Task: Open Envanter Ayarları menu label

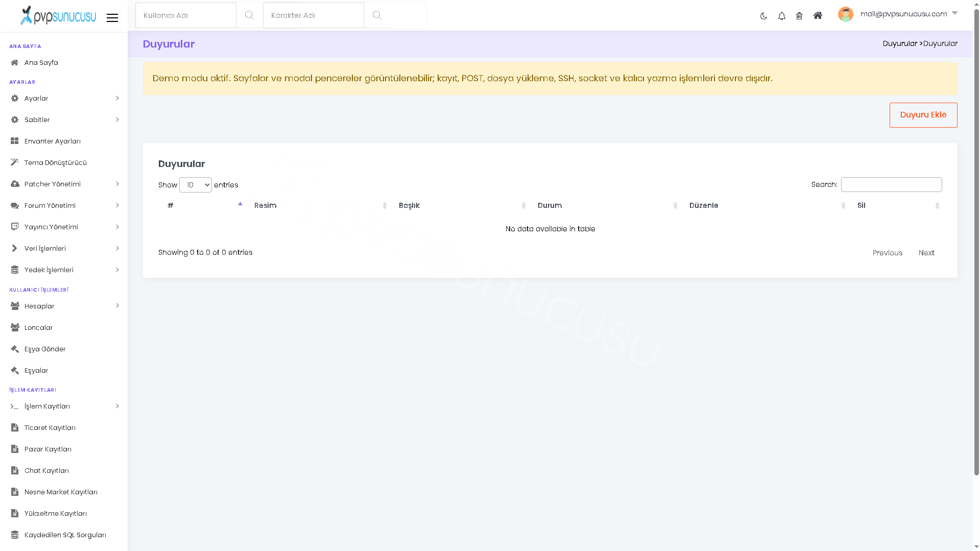Action: 53,141
